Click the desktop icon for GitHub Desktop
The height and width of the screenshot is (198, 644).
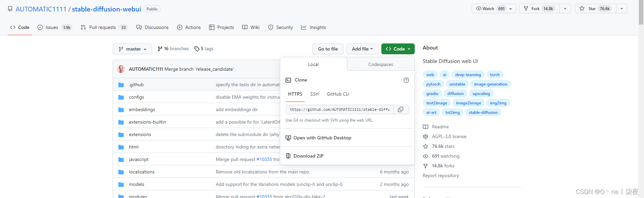[x=288, y=138]
